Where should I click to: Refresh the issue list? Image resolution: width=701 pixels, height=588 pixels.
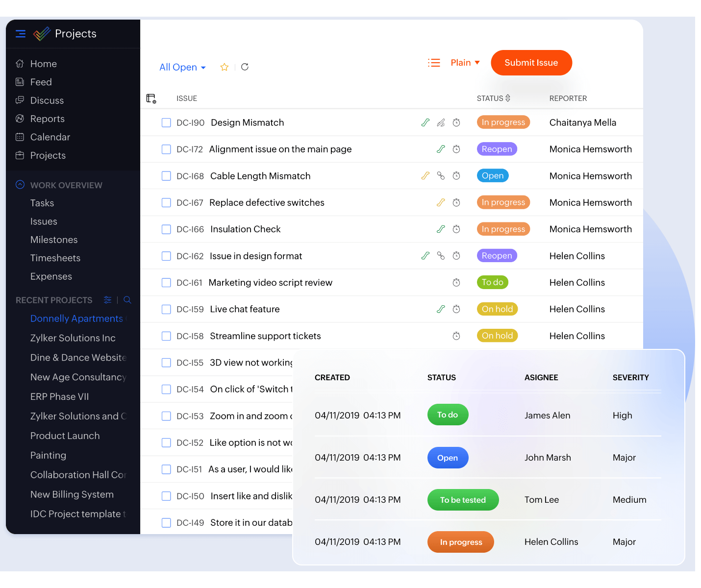pos(245,67)
